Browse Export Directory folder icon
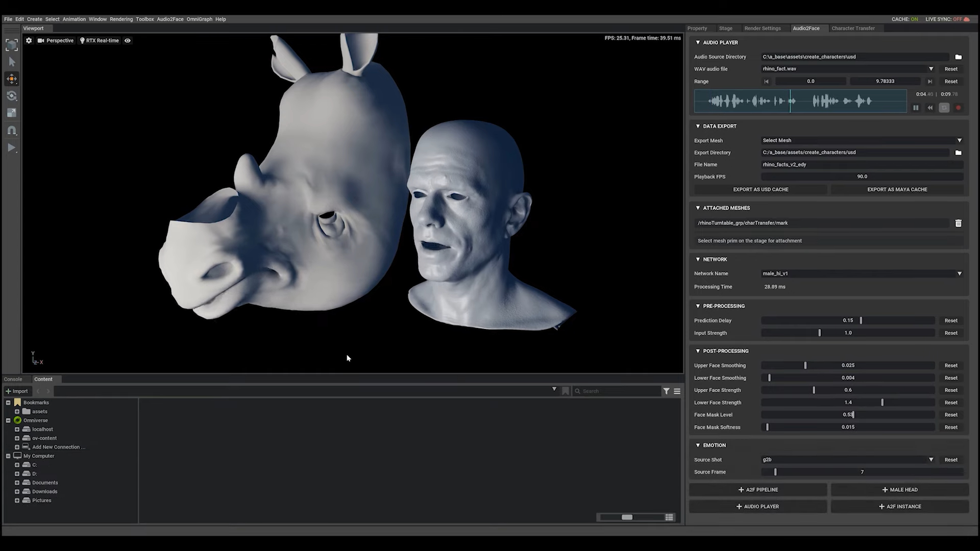 [x=958, y=153]
